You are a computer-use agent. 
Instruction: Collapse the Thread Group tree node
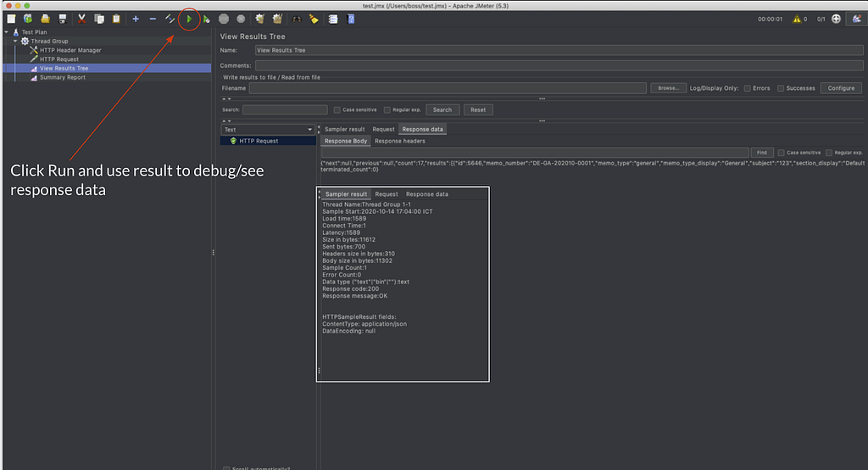tap(15, 41)
